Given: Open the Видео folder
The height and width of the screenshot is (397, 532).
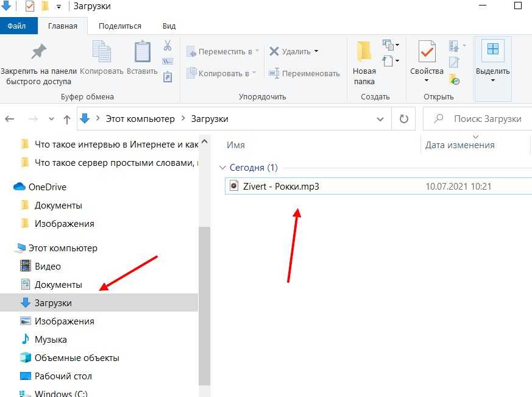Looking at the screenshot, I should pos(48,266).
